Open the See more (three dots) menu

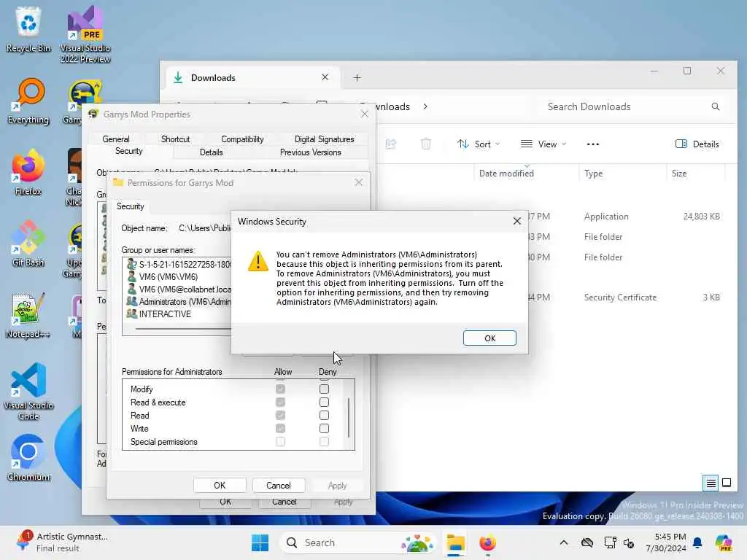click(592, 144)
